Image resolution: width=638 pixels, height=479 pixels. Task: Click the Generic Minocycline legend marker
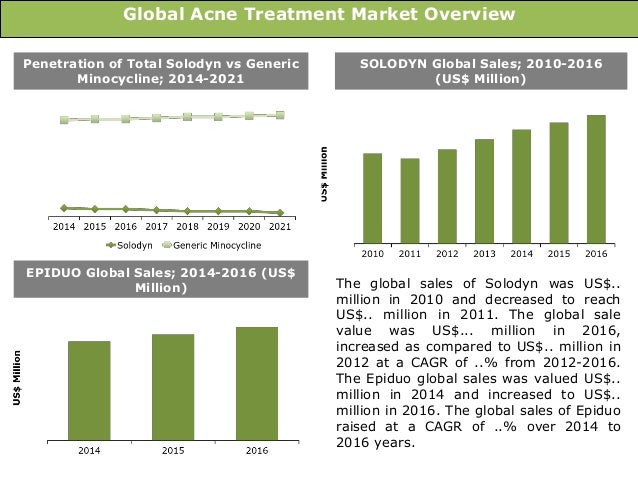(x=167, y=245)
